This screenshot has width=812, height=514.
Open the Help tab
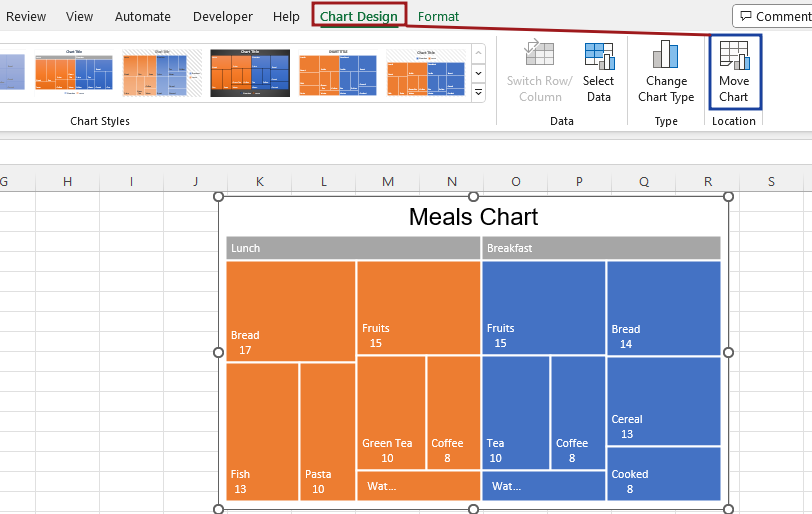[286, 17]
